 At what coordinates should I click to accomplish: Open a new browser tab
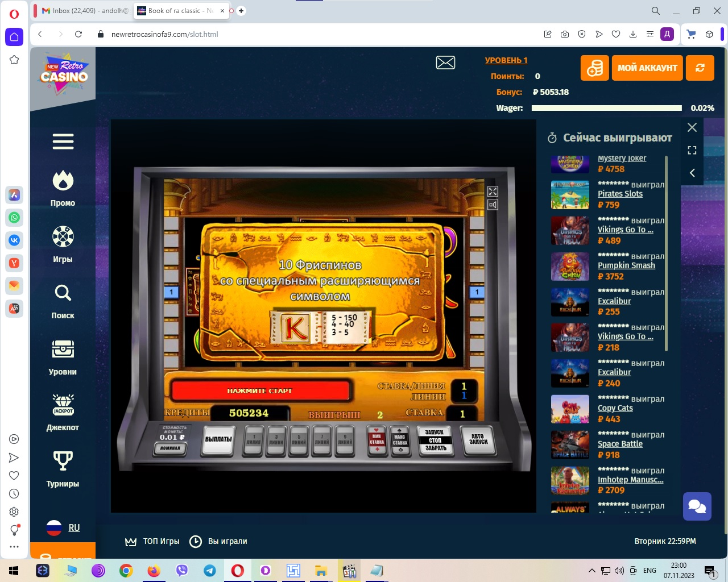tap(241, 11)
